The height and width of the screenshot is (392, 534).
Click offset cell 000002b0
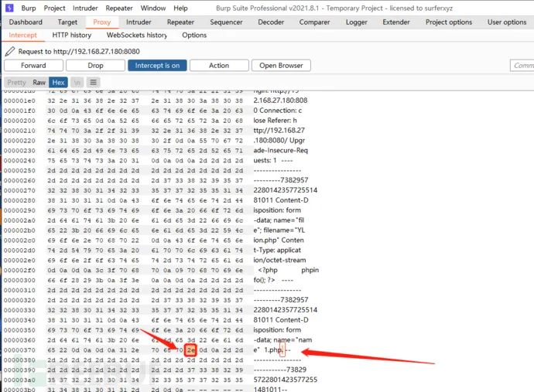click(19, 230)
